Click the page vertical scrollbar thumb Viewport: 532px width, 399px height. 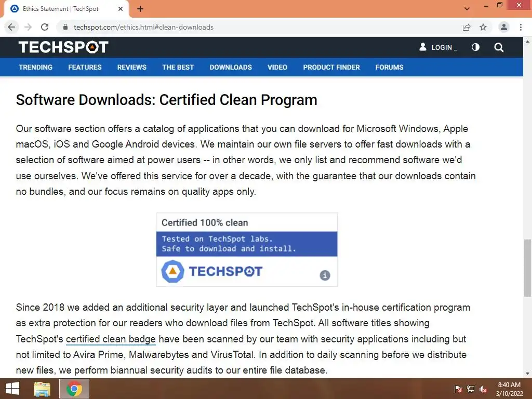tap(527, 268)
